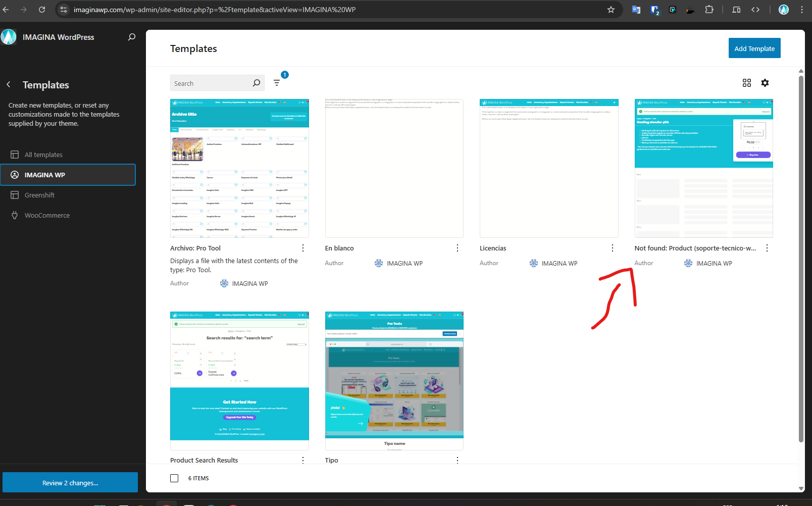Change the layout with the grid icon
This screenshot has height=506, width=812.
(x=747, y=83)
